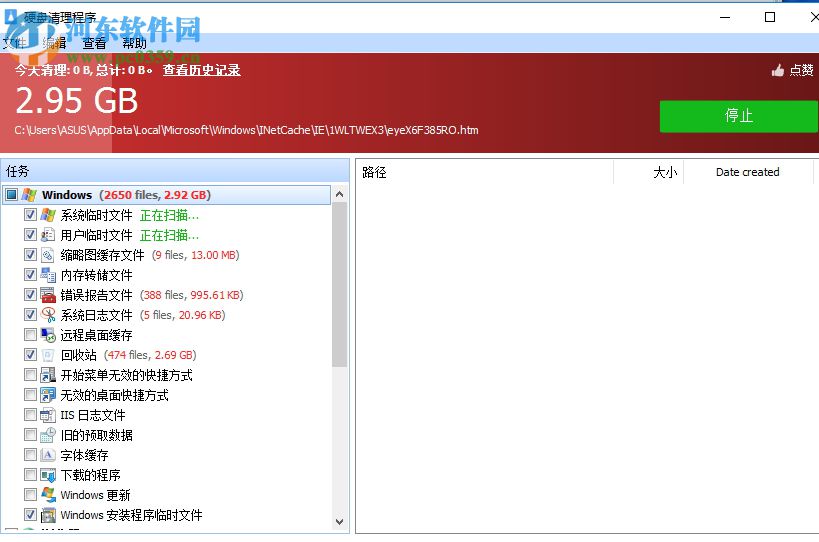Click the task list scrollbar thumb

tap(340, 285)
